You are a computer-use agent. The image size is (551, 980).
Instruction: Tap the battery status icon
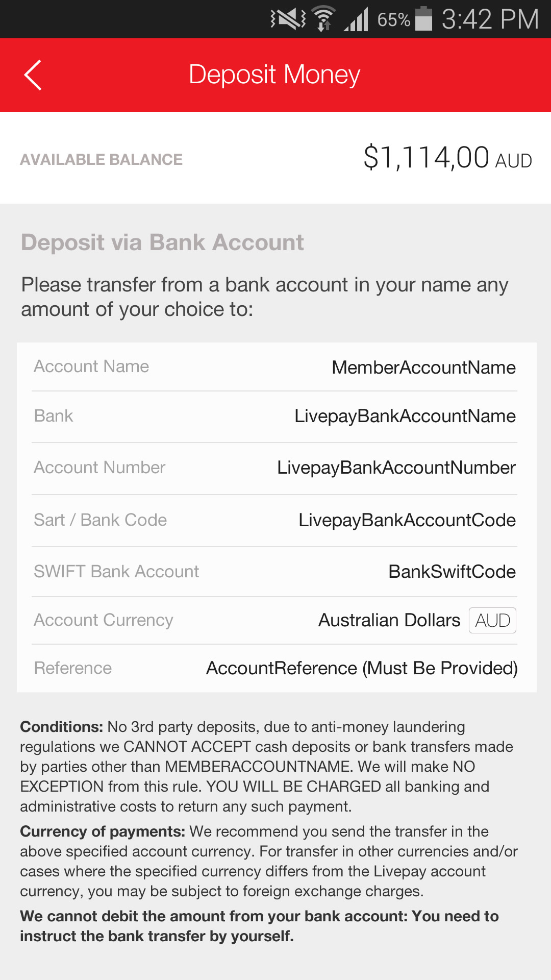(x=423, y=19)
